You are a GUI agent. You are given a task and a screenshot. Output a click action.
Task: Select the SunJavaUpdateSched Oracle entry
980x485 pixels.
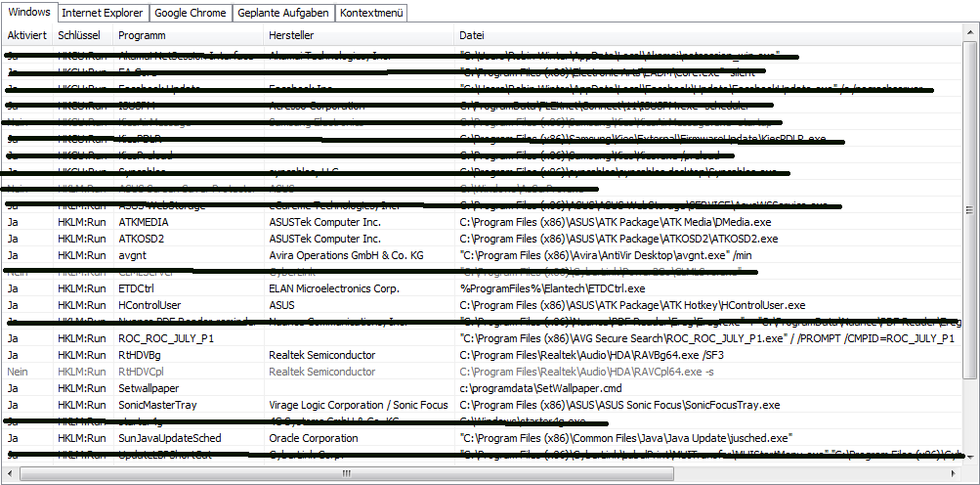pyautogui.click(x=168, y=438)
